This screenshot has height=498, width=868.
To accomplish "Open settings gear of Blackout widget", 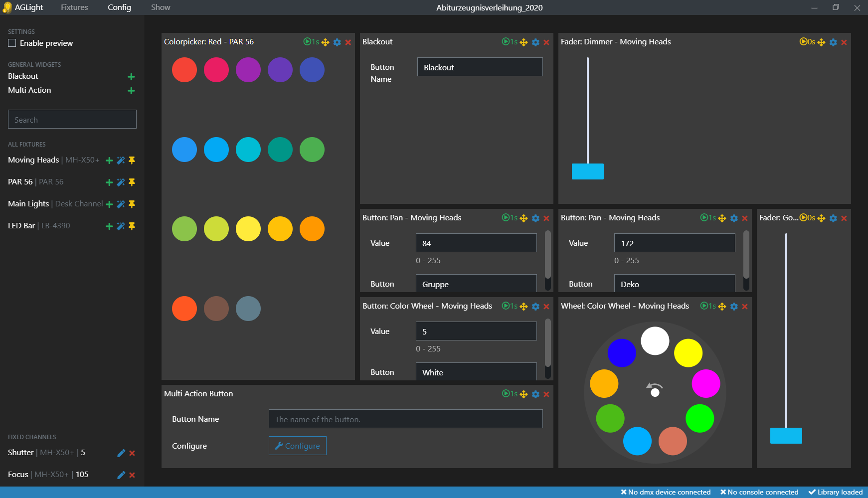I will 535,42.
